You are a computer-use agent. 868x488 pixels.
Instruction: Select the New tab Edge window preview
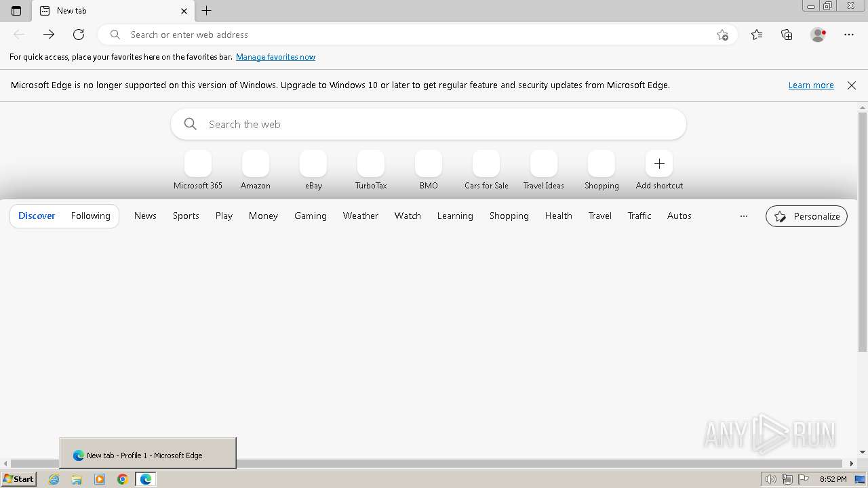click(x=148, y=453)
